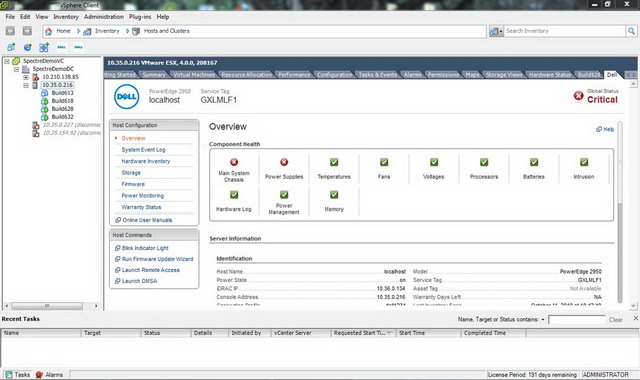Click the Search Inventory input field
This screenshot has height=380, width=640.
click(565, 31)
